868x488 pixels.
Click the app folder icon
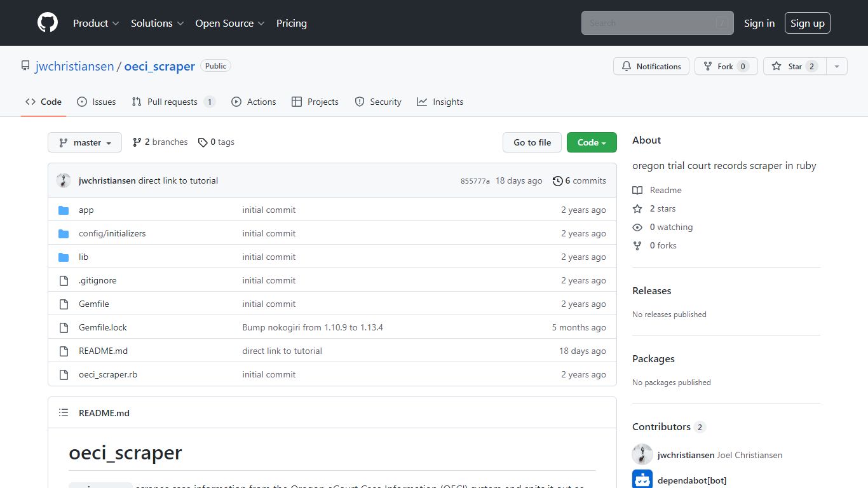tap(64, 210)
